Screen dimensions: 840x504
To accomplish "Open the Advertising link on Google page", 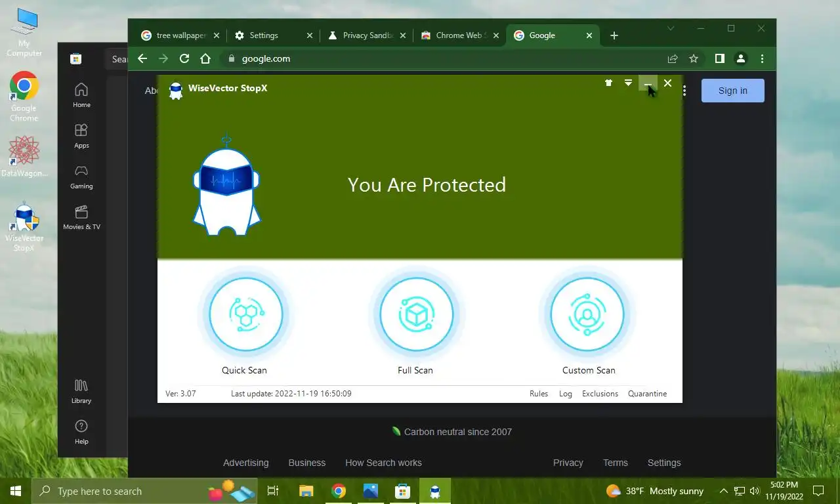I will click(245, 463).
